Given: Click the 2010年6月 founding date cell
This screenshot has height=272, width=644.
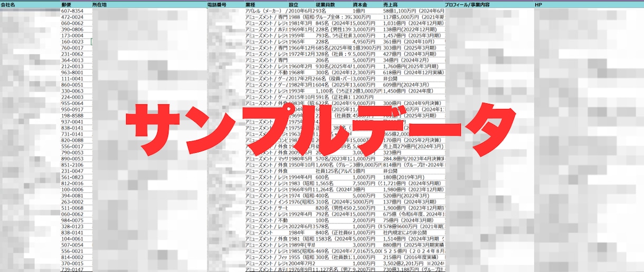Looking at the screenshot, I should click(301, 11).
